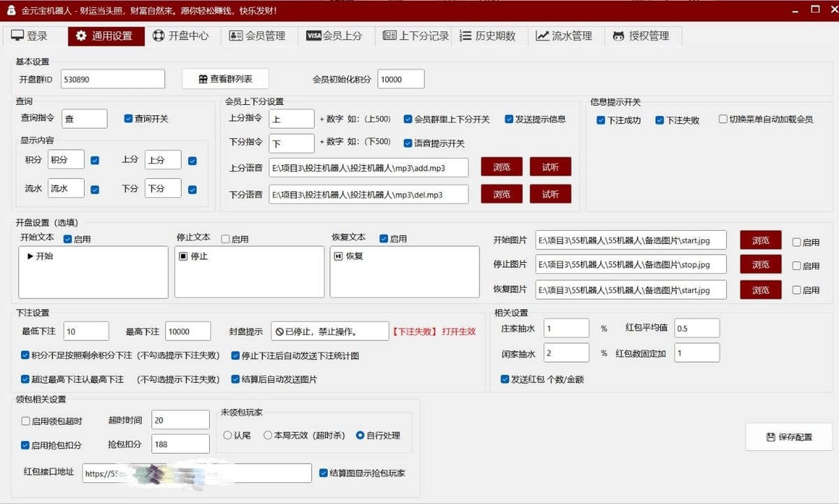Toggle 会员群里上下分开关 checkbox
The width and height of the screenshot is (839, 504).
tap(408, 119)
